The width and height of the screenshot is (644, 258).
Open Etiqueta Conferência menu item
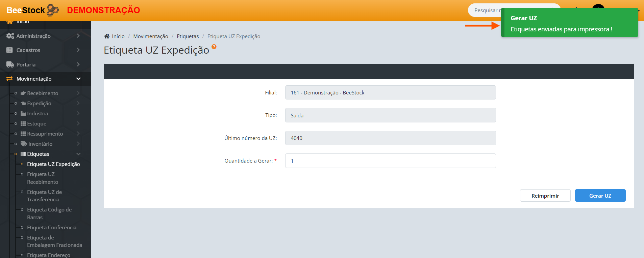(51, 227)
